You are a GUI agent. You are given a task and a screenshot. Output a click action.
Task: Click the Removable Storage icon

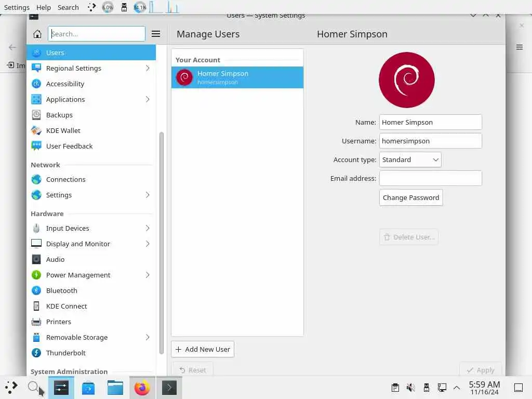tap(36, 338)
